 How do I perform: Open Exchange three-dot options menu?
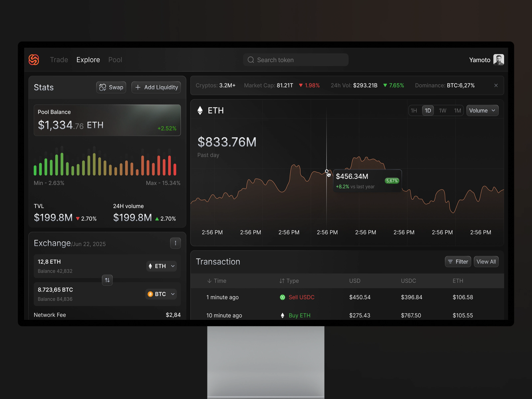click(176, 243)
